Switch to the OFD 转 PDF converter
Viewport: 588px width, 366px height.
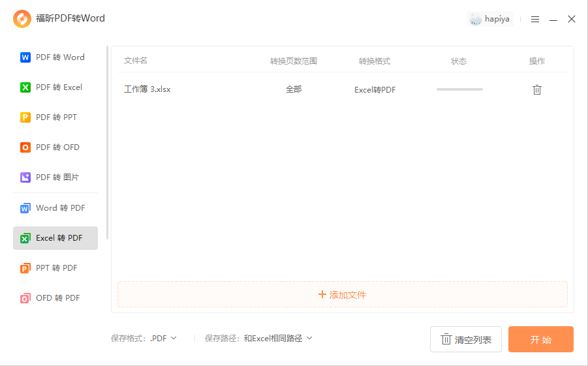55,298
